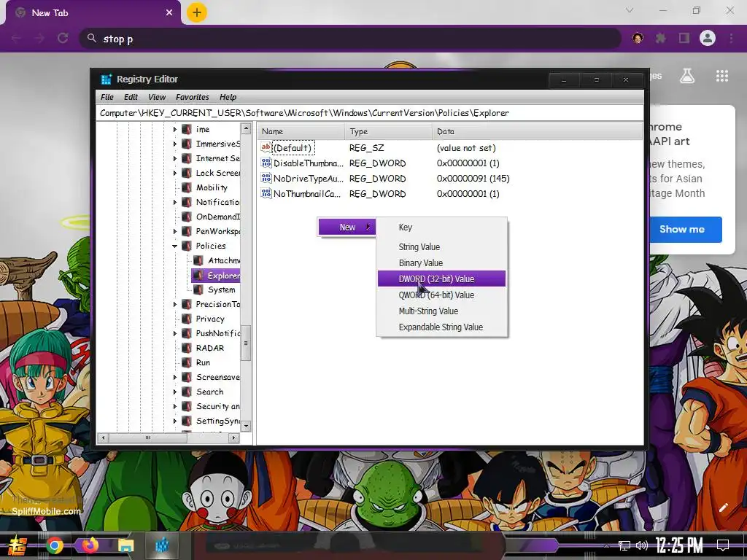Open the New context menu item
Image resolution: width=747 pixels, height=560 pixels.
click(x=347, y=227)
